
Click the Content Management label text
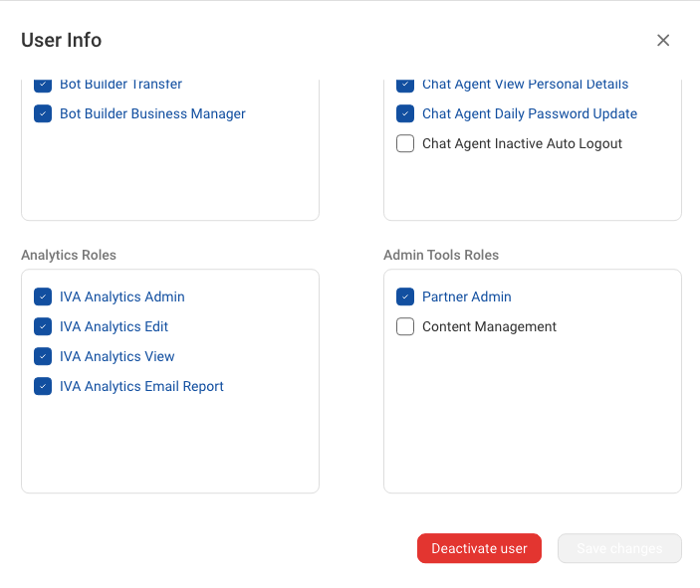click(x=489, y=327)
